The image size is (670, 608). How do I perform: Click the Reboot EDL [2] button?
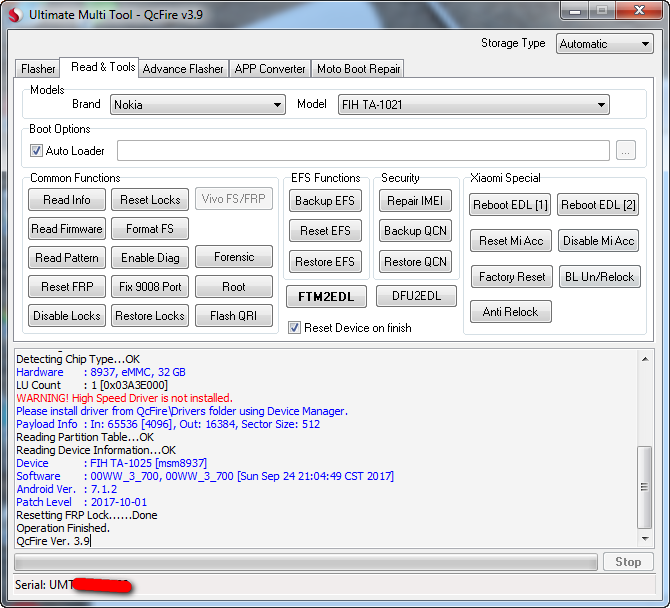[598, 205]
